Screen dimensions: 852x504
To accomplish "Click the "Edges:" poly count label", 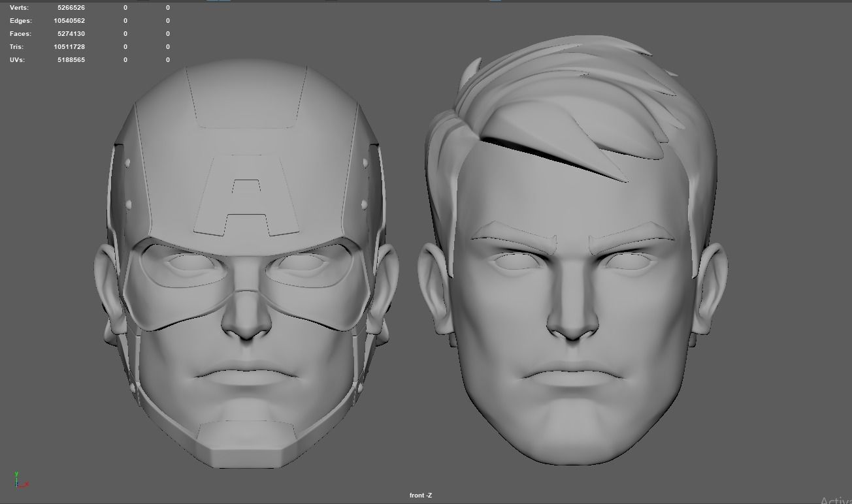I will point(20,21).
